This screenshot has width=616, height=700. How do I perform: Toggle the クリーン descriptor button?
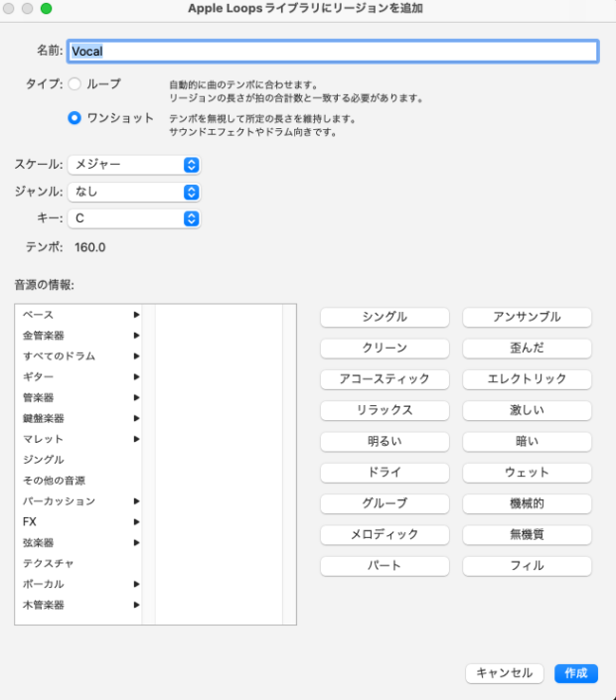point(385,349)
